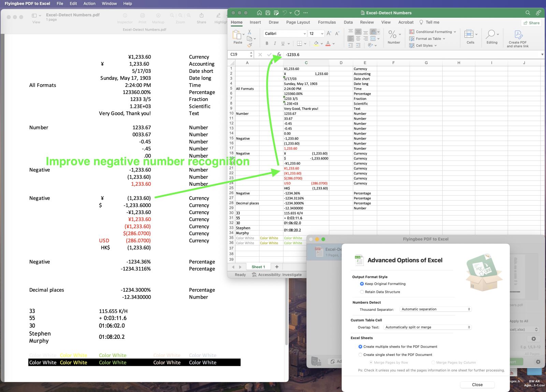Click the Share button in Excel

coord(531,23)
